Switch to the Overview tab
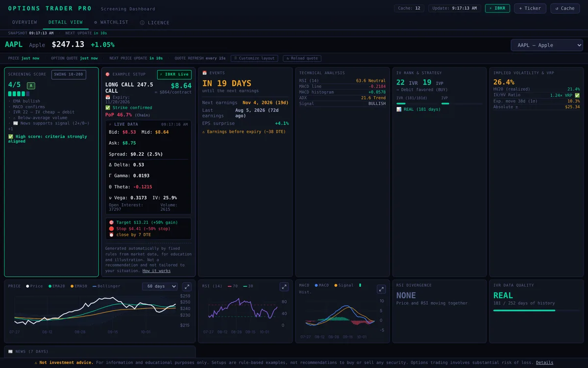The height and width of the screenshot is (368, 588). (24, 23)
